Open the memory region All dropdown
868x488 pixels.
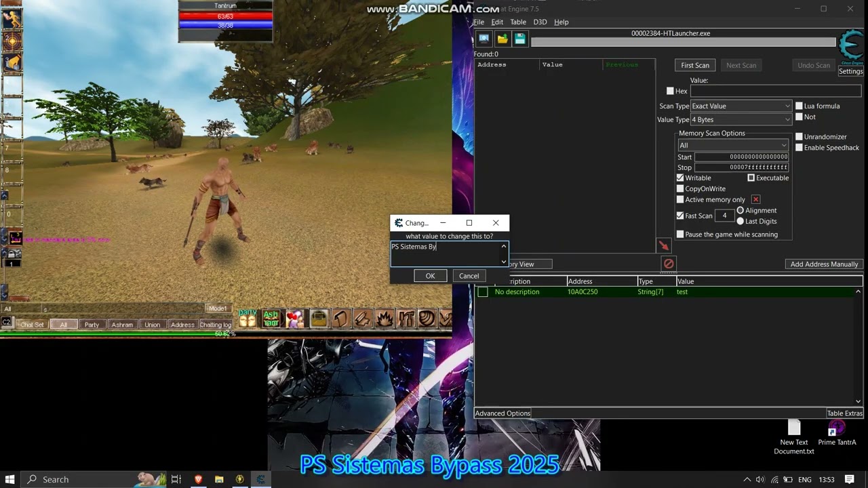point(733,145)
